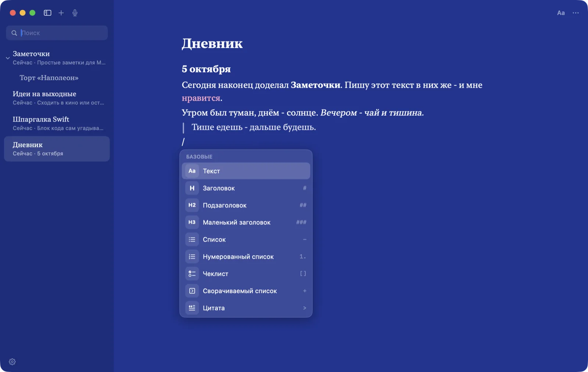Select the Дневник note in sidebar
This screenshot has width=588, height=372.
(x=57, y=149)
